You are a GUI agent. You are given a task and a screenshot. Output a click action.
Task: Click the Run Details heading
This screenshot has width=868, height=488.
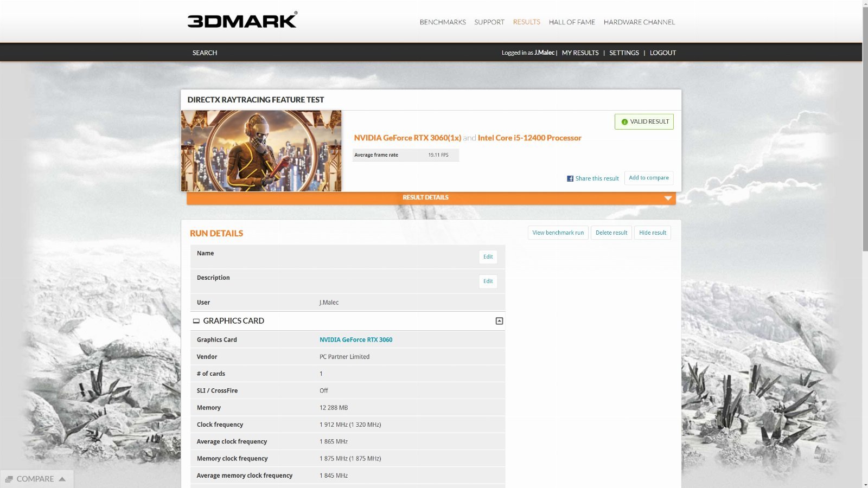pyautogui.click(x=216, y=233)
